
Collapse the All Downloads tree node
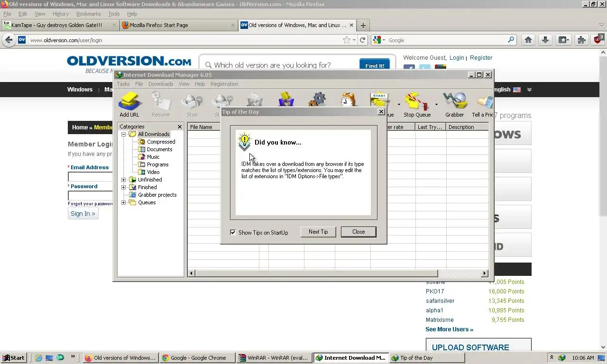pos(124,134)
